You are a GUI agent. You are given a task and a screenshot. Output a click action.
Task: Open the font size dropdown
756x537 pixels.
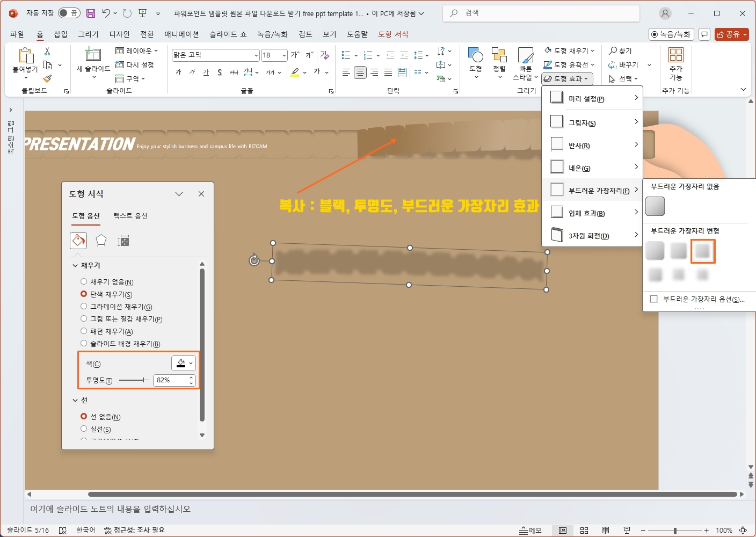(x=284, y=55)
